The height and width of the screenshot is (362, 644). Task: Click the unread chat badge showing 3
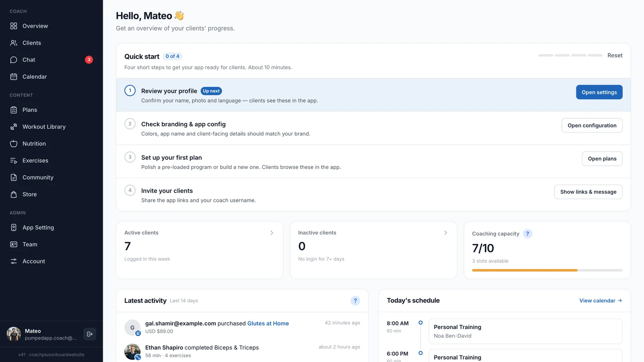89,60
